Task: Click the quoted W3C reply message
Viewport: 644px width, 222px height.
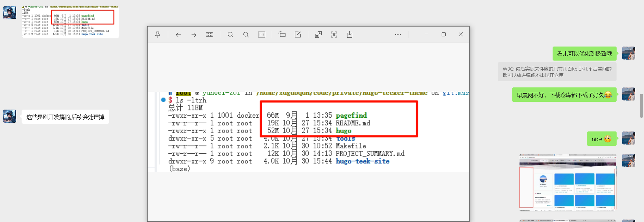Action: pos(557,72)
